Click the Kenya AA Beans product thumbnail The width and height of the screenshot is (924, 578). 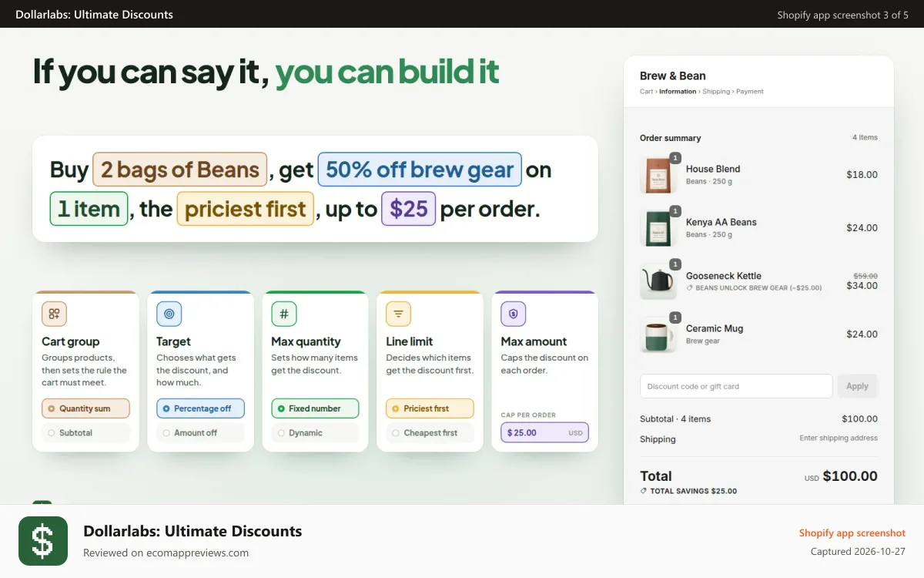pos(658,228)
